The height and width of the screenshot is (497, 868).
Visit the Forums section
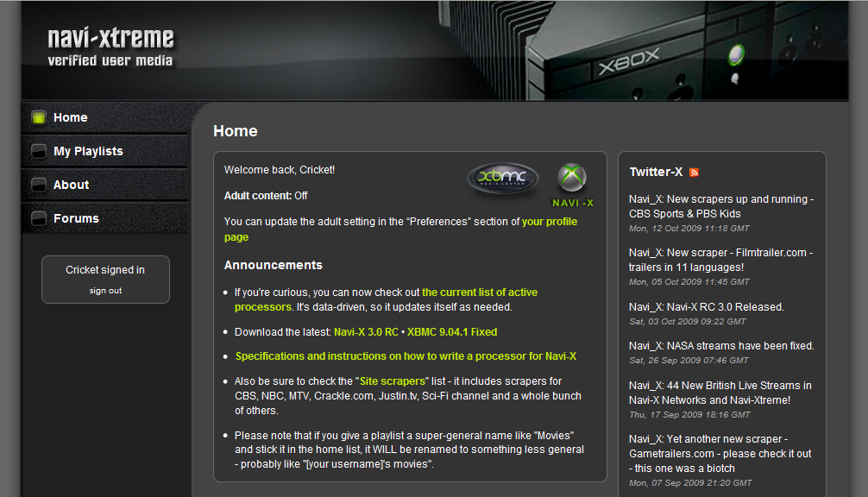76,218
